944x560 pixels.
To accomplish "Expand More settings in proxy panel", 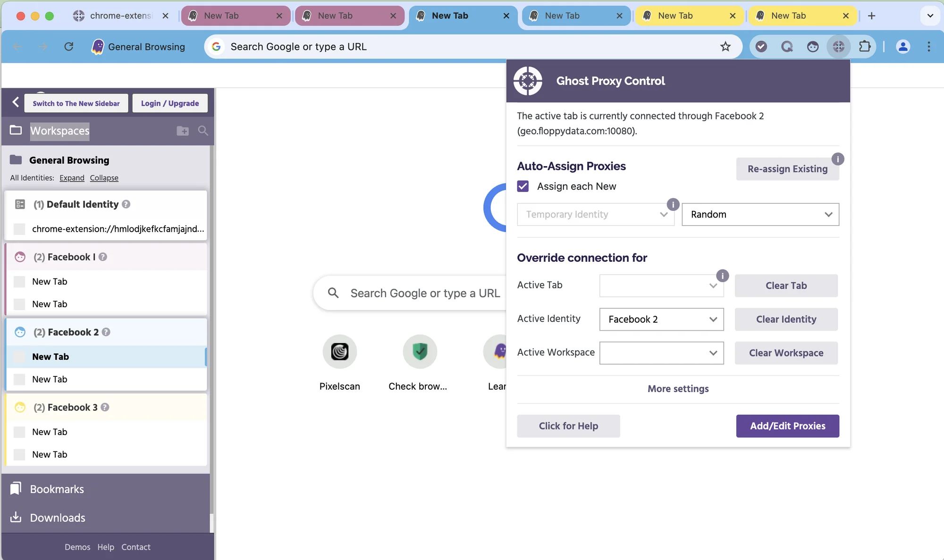I will pyautogui.click(x=678, y=389).
